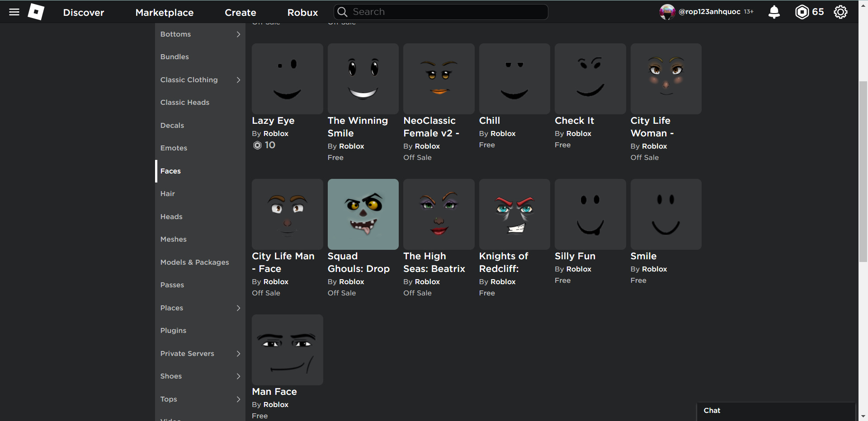Select the Plugins category
The height and width of the screenshot is (421, 868).
tap(200, 331)
